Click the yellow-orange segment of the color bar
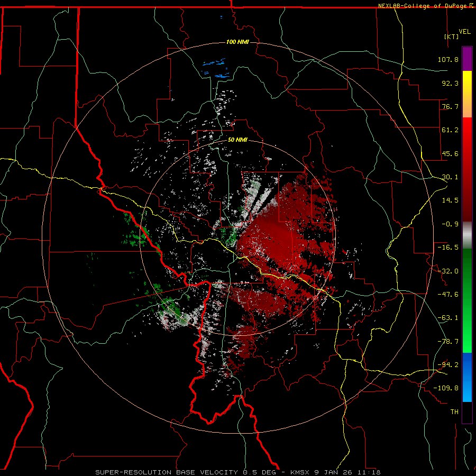476x476 pixels. tap(467, 94)
